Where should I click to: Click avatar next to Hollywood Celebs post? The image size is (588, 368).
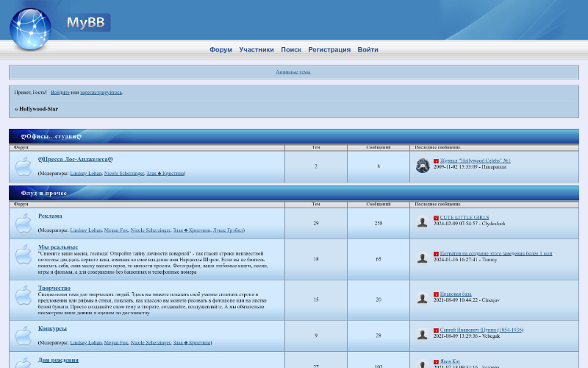423,166
